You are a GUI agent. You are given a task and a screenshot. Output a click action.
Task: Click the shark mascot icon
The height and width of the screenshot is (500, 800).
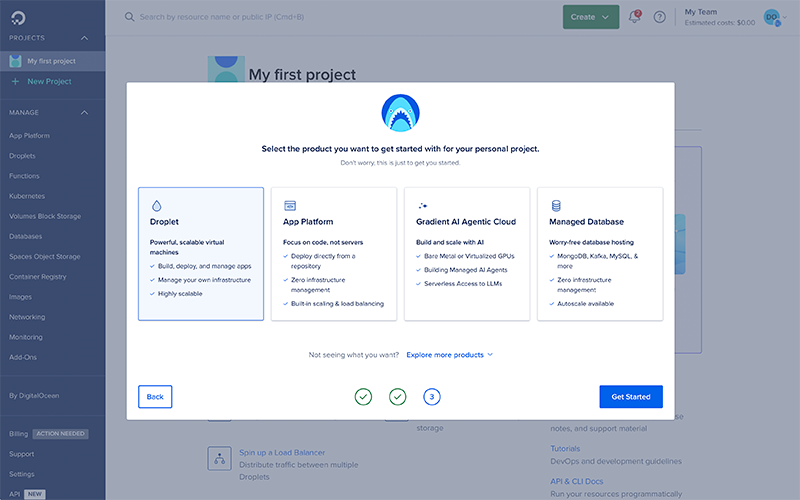click(x=400, y=112)
